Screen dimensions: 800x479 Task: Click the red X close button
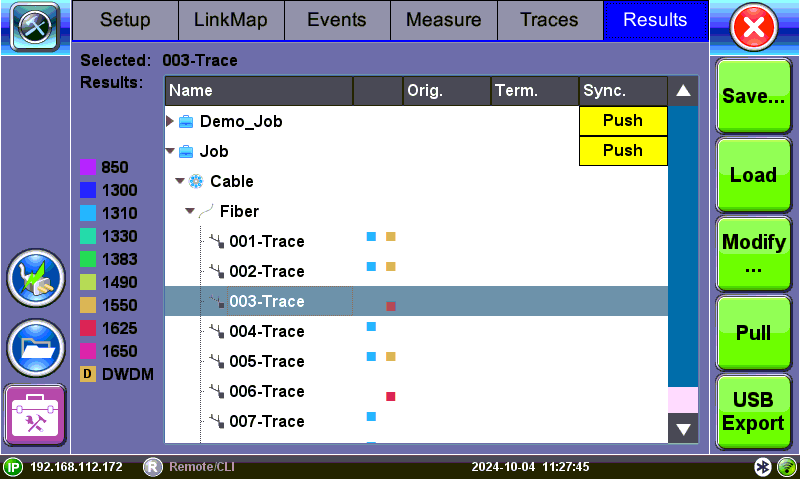coord(755,27)
